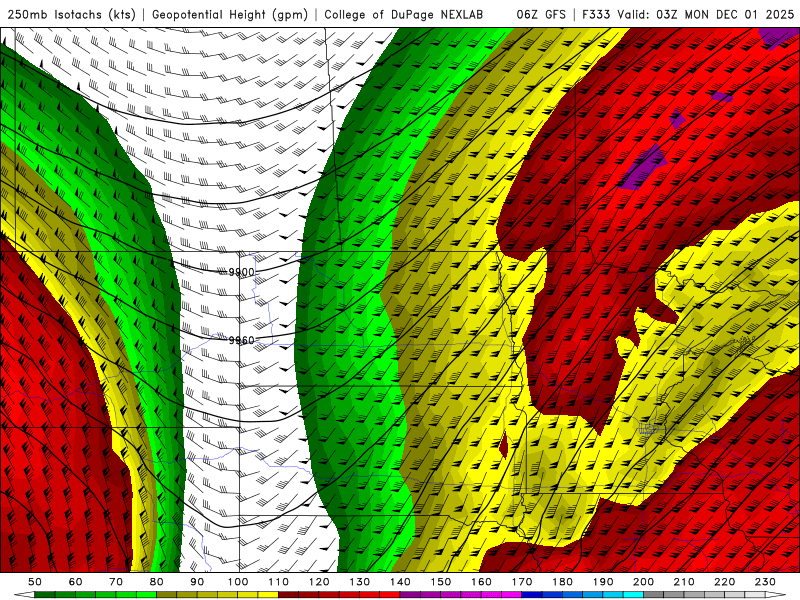The height and width of the screenshot is (600, 800).
Task: Select the "College of DuPage NEXLAB" text
Action: point(404,14)
